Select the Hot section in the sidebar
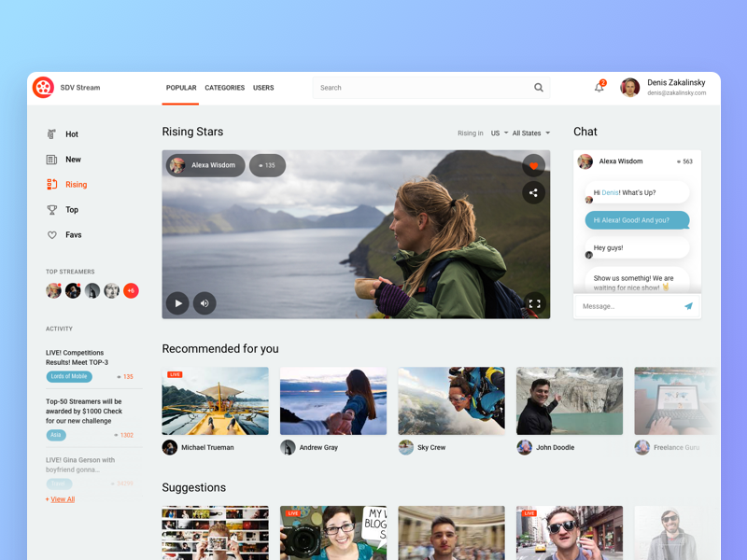Viewport: 747px width, 560px height. pos(70,134)
